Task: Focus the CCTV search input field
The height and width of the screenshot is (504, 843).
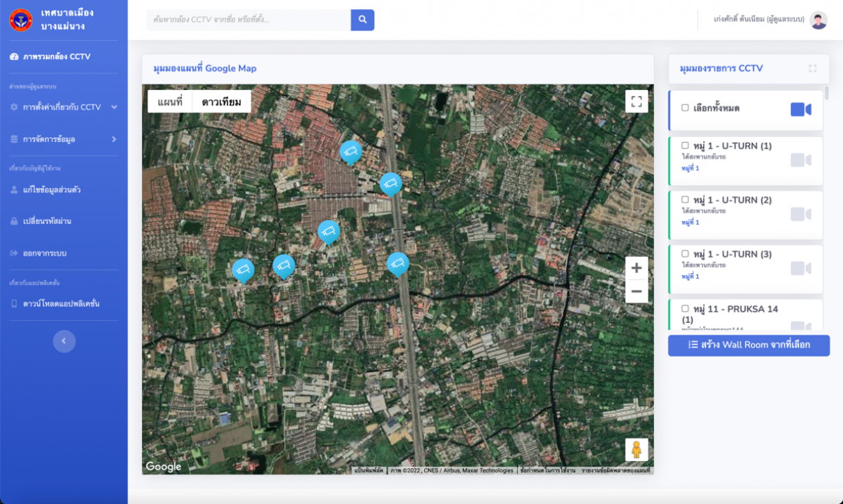Action: coord(249,20)
